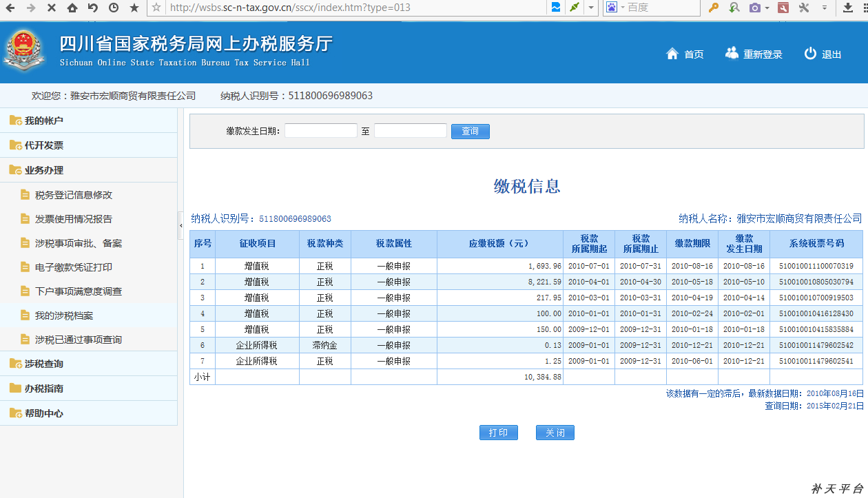Collapse sidebar using splitter arrow

(x=180, y=225)
